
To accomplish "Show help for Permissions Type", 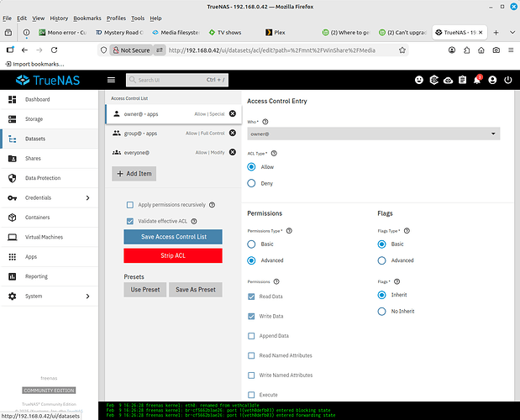I will point(289,231).
